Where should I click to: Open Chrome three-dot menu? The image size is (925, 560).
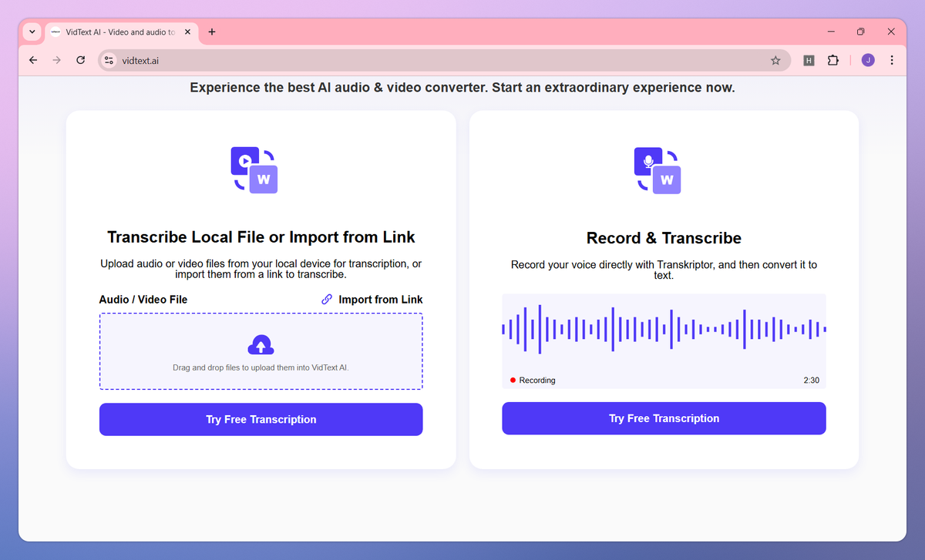point(892,60)
